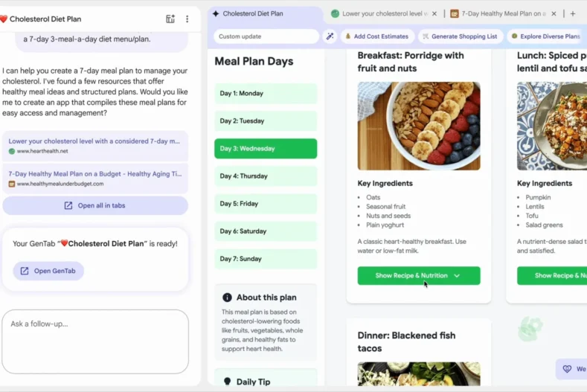Select Day 1: Monday
587x392 pixels.
266,94
